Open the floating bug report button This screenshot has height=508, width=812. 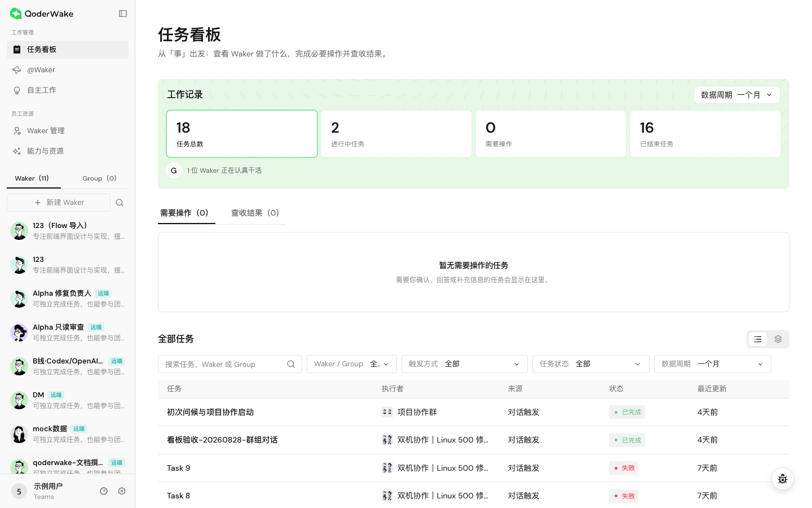783,479
